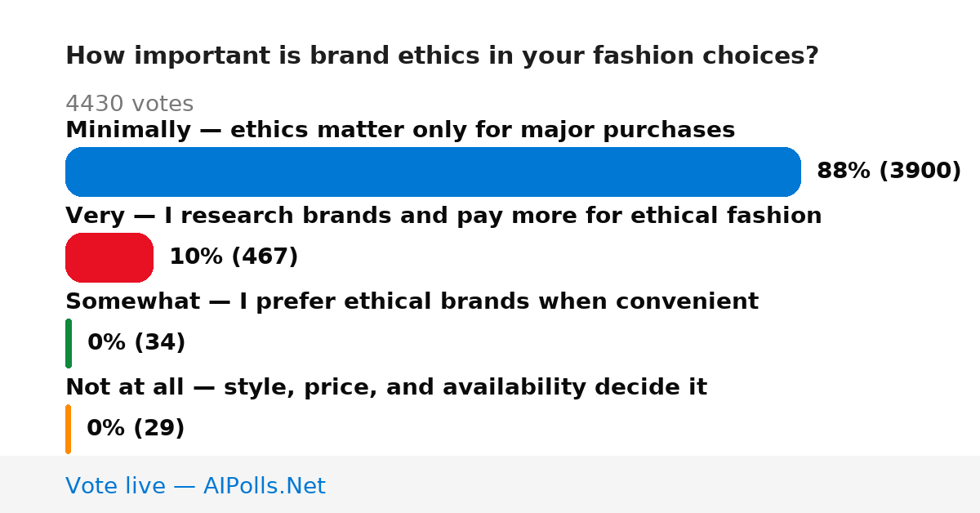Click the red Very result bar
Image resolution: width=980 pixels, height=513 pixels.
109,257
